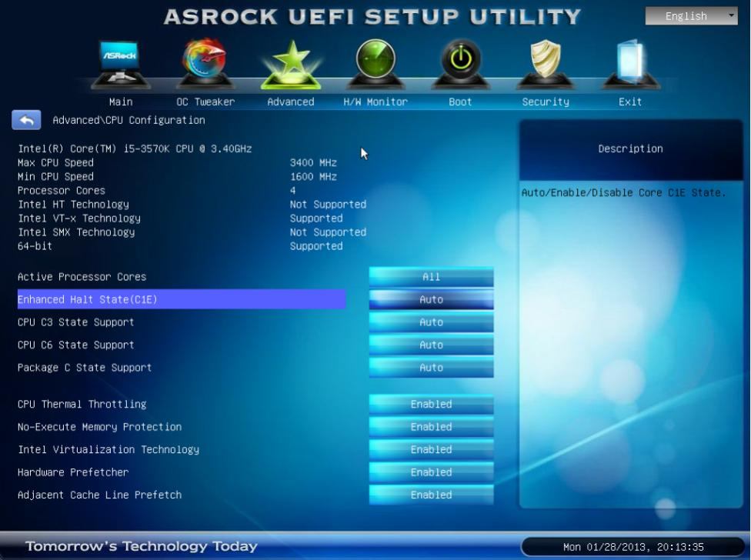This screenshot has height=560, width=751.
Task: Switch to the OC Tweaker tab label
Action: (x=205, y=102)
